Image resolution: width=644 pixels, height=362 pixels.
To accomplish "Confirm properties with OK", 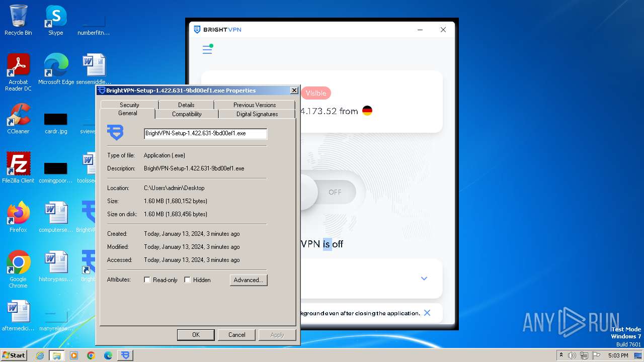I will pyautogui.click(x=196, y=335).
